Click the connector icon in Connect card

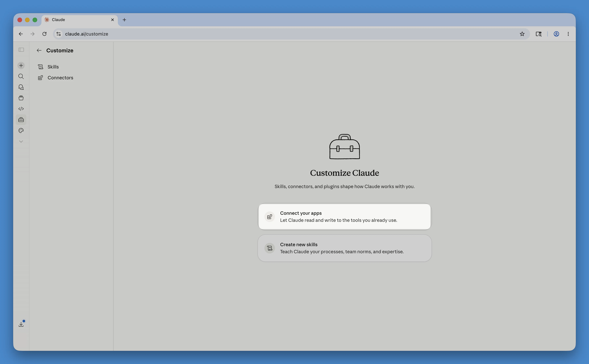pyautogui.click(x=270, y=217)
